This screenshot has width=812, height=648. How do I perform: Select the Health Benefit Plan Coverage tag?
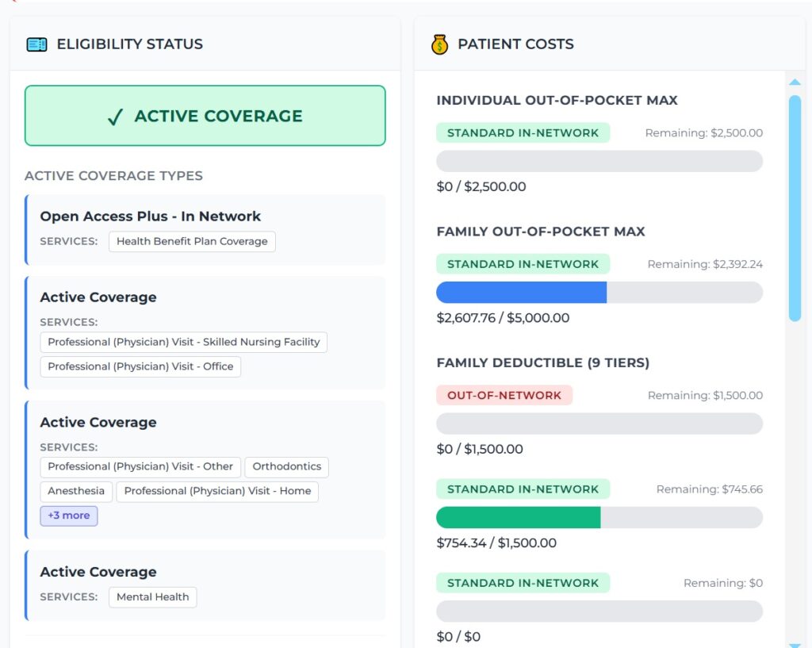point(192,241)
